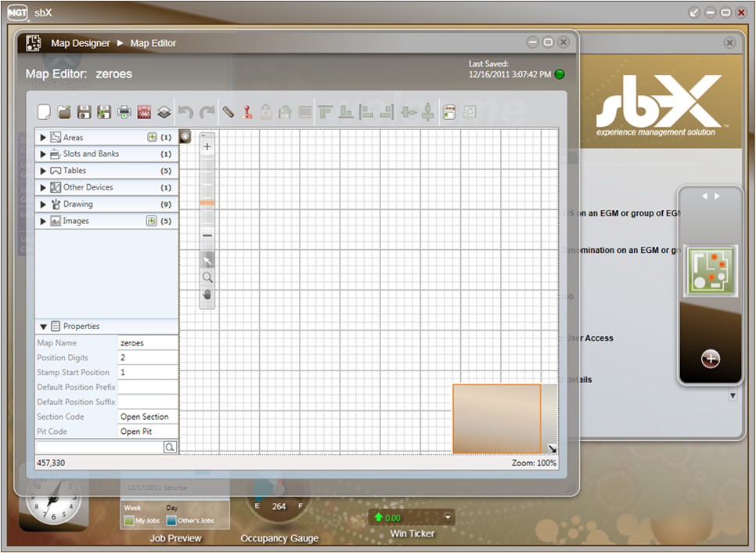Save the map with the floppy disk icon
This screenshot has width=756, height=553.
[85, 113]
